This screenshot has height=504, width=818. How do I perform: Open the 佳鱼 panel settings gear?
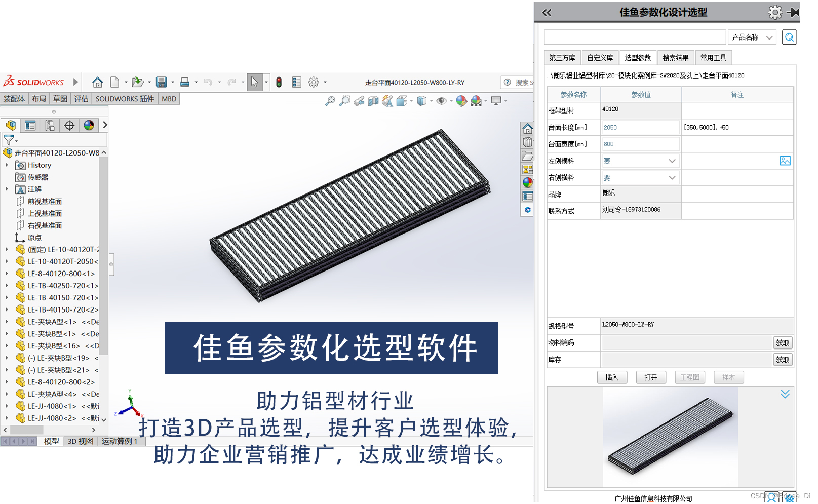pyautogui.click(x=775, y=12)
